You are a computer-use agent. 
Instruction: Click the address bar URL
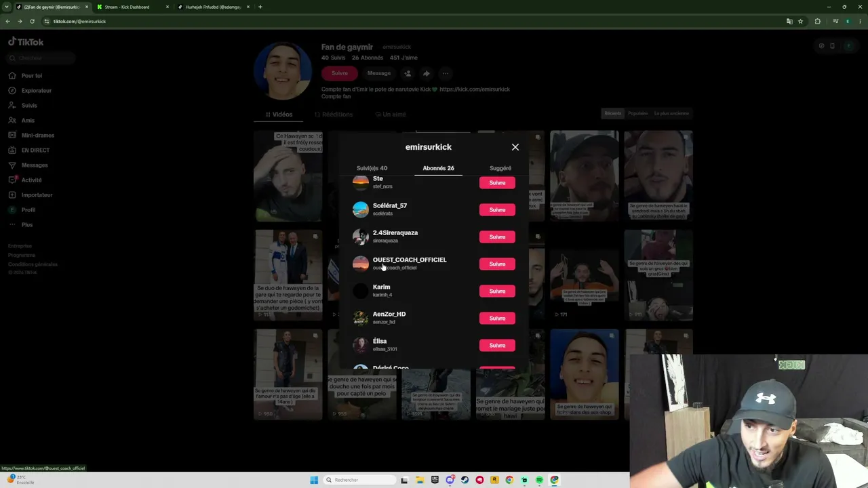[79, 21]
